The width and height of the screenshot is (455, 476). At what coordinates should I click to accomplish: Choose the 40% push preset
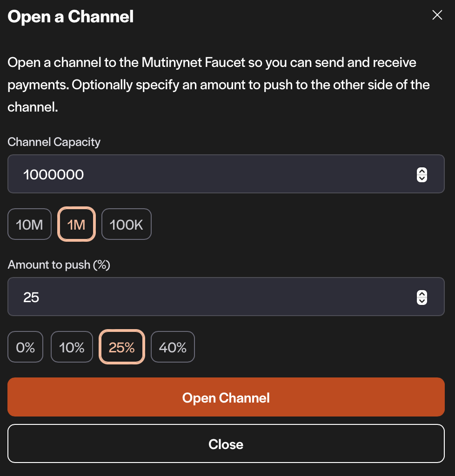coord(173,347)
